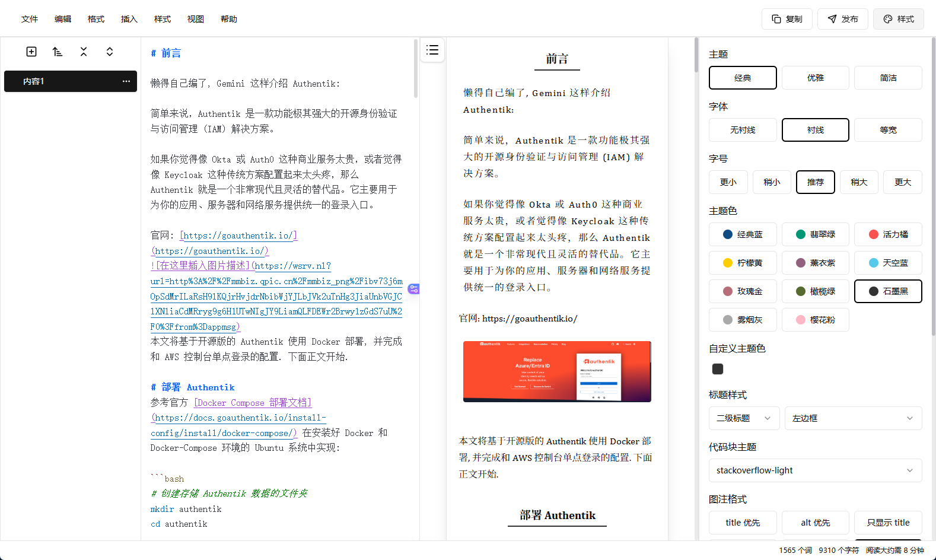
Task: Click the Authentik website screenshot in preview
Action: pos(557,371)
